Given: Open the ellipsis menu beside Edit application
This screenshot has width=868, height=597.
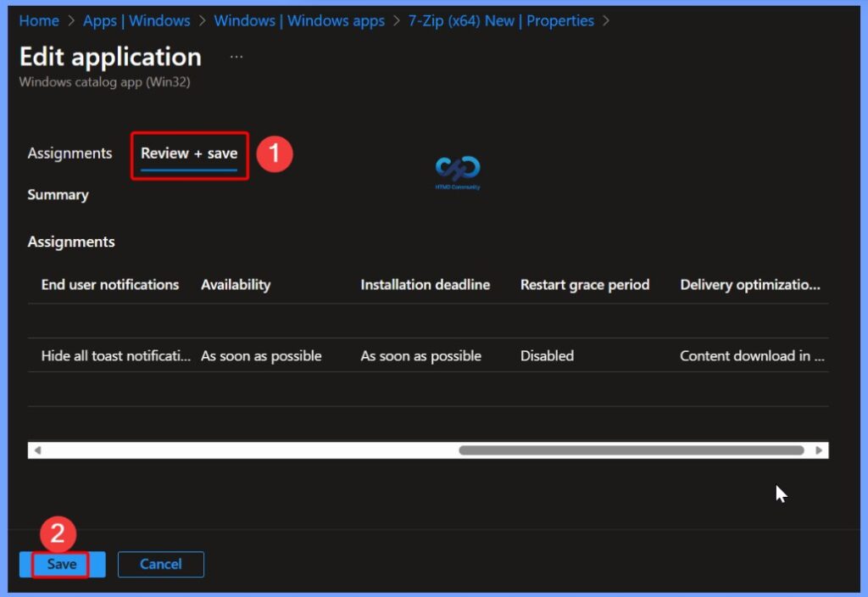Looking at the screenshot, I should [x=236, y=56].
